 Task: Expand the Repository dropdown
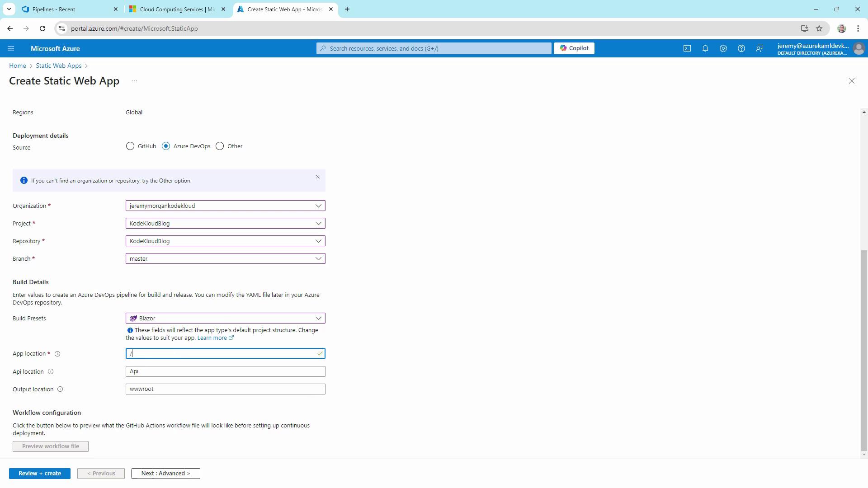point(226,241)
